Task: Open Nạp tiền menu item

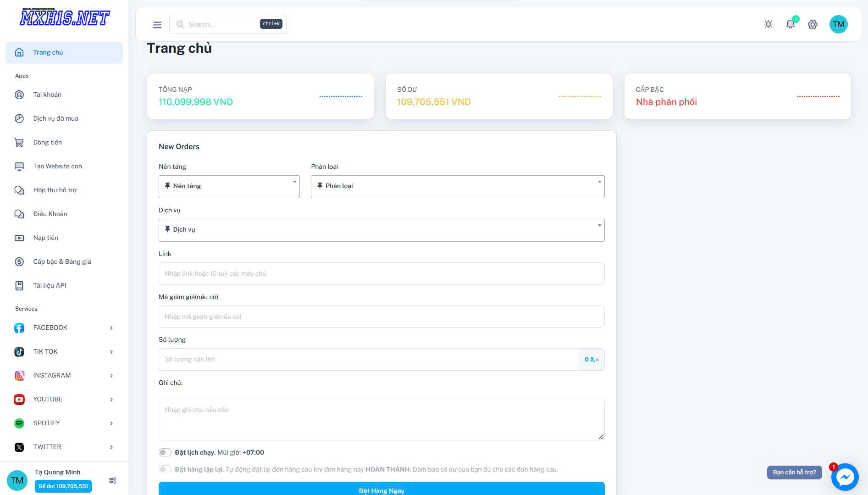Action: point(64,238)
